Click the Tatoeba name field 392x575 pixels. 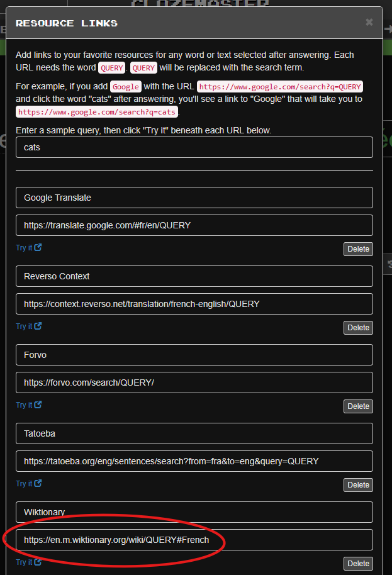pos(194,433)
